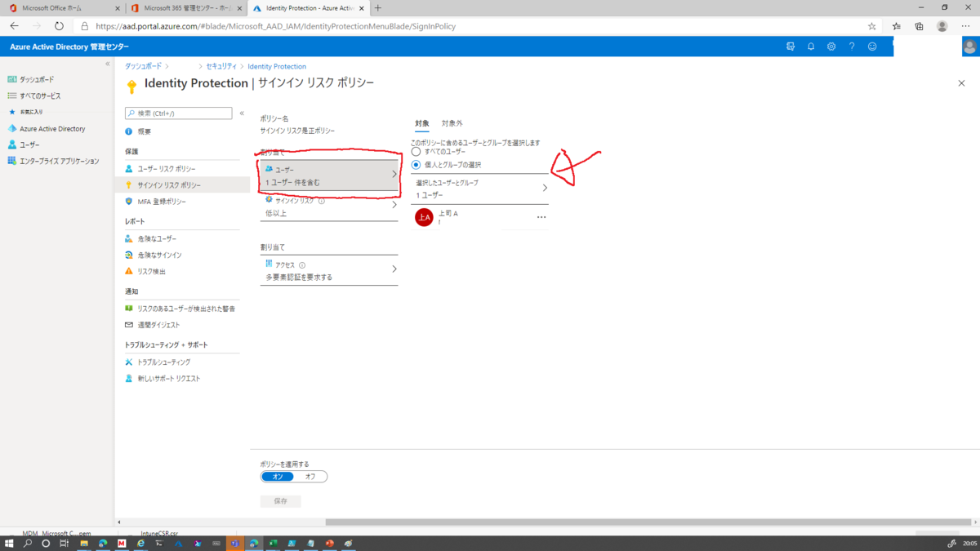Go to Identity Protection breadcrumb link

pos(277,66)
